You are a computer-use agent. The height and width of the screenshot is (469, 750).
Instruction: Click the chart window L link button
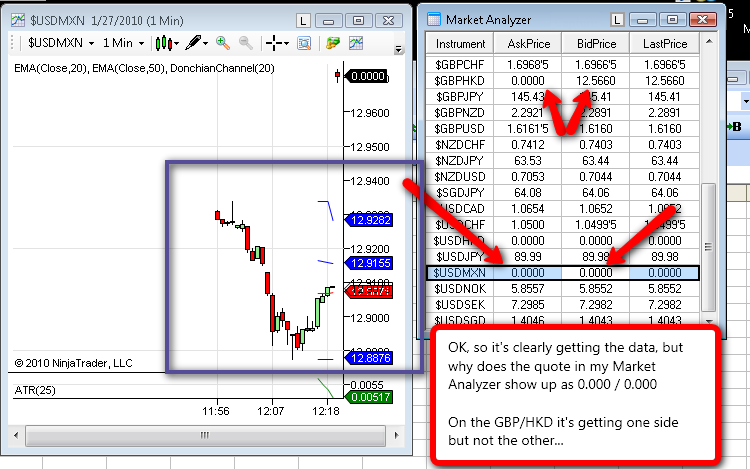(303, 21)
